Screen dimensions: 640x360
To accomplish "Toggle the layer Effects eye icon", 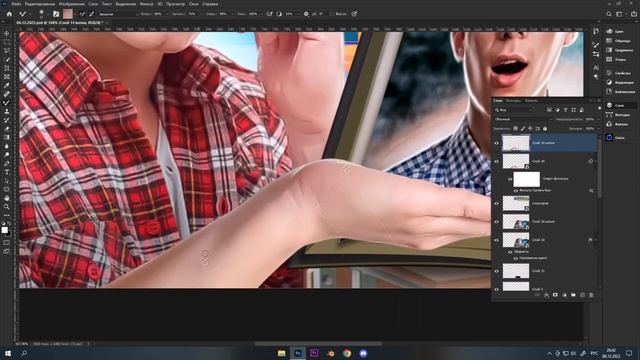I will click(510, 252).
